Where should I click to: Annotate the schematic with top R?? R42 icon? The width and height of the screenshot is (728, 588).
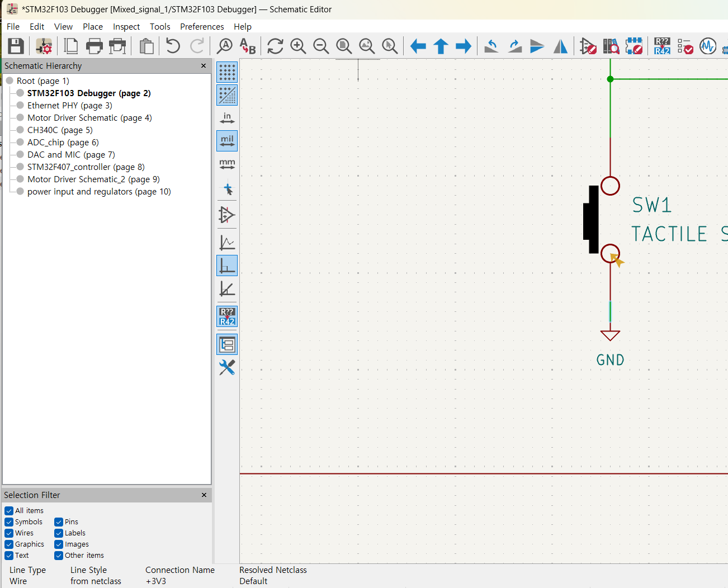coord(662,46)
